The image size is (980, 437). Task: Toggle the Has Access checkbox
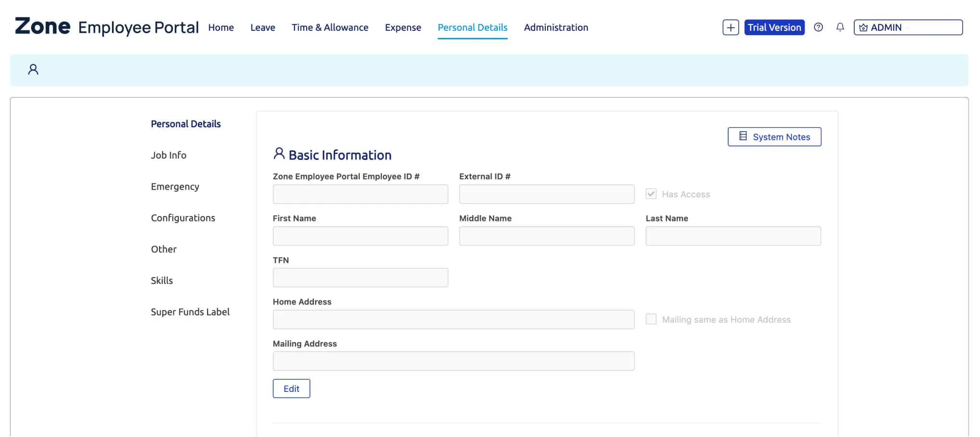click(x=651, y=194)
